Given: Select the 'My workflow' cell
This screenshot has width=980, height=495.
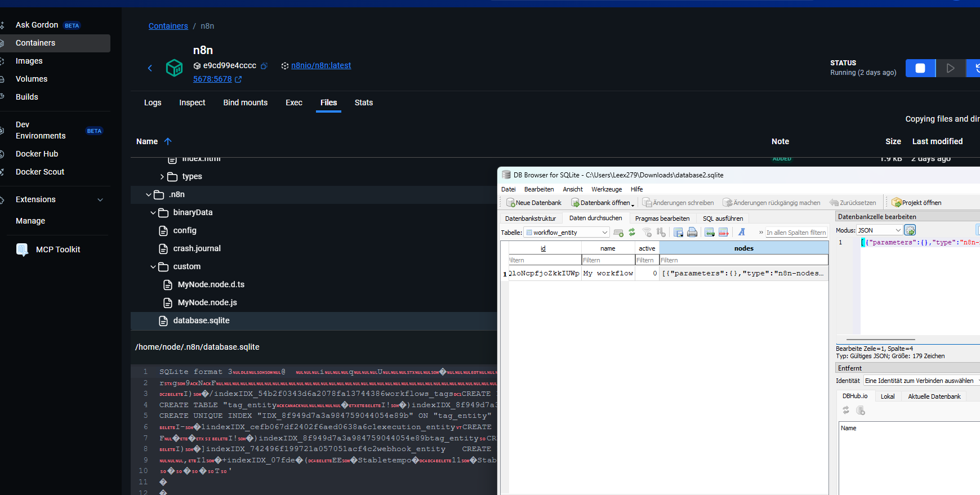Looking at the screenshot, I should coord(608,274).
